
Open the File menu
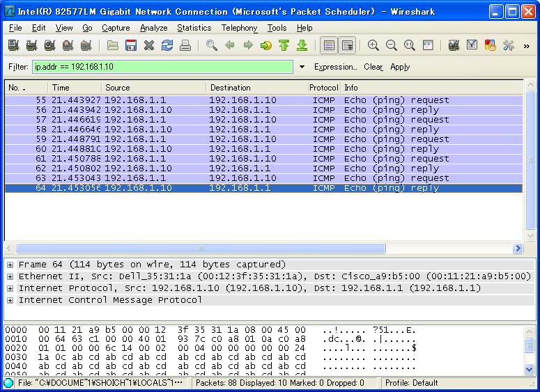tap(15, 28)
